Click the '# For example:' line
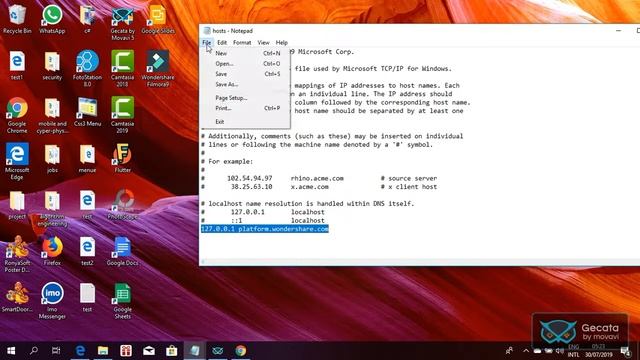640x360 pixels. coord(227,162)
